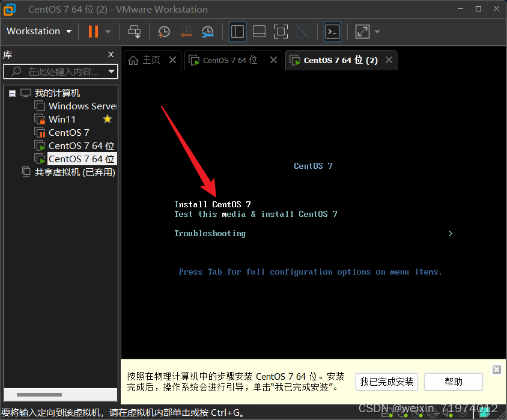
Task: Switch to the 主页 home tab
Action: 151,60
